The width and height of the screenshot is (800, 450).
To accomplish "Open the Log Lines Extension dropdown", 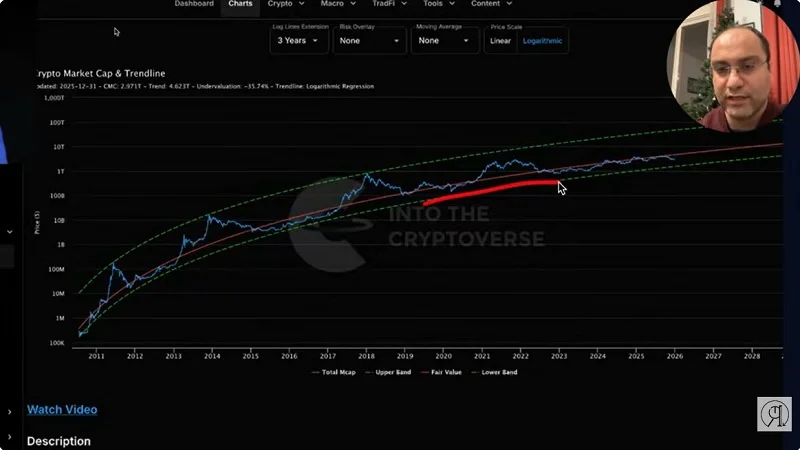I will tap(299, 41).
